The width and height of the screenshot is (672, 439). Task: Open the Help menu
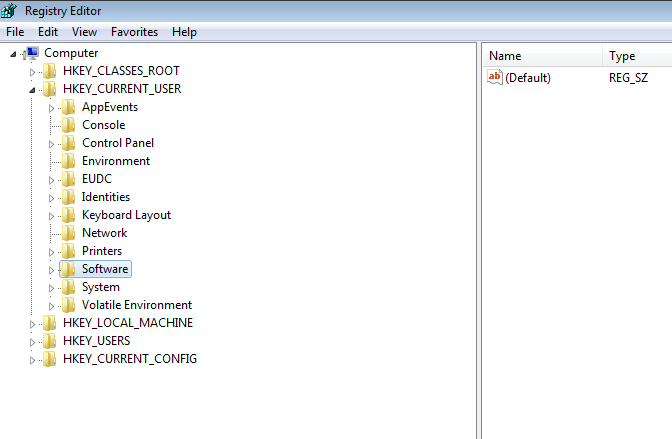coord(184,32)
